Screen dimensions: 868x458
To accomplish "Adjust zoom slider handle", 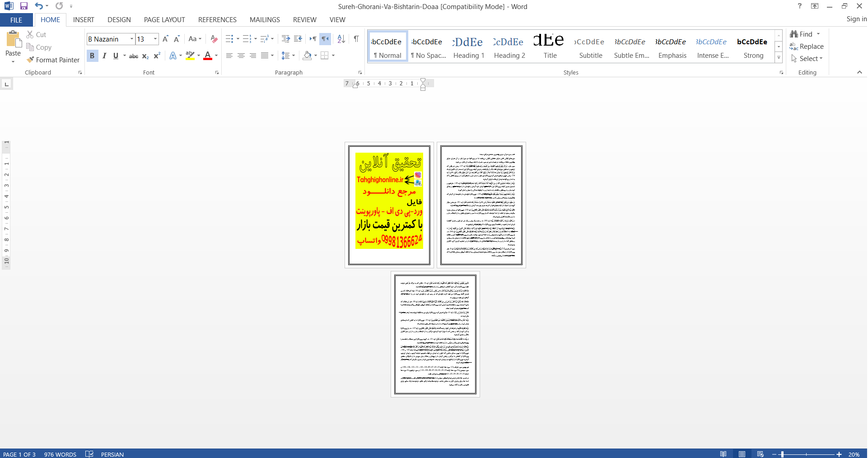I will pos(782,454).
